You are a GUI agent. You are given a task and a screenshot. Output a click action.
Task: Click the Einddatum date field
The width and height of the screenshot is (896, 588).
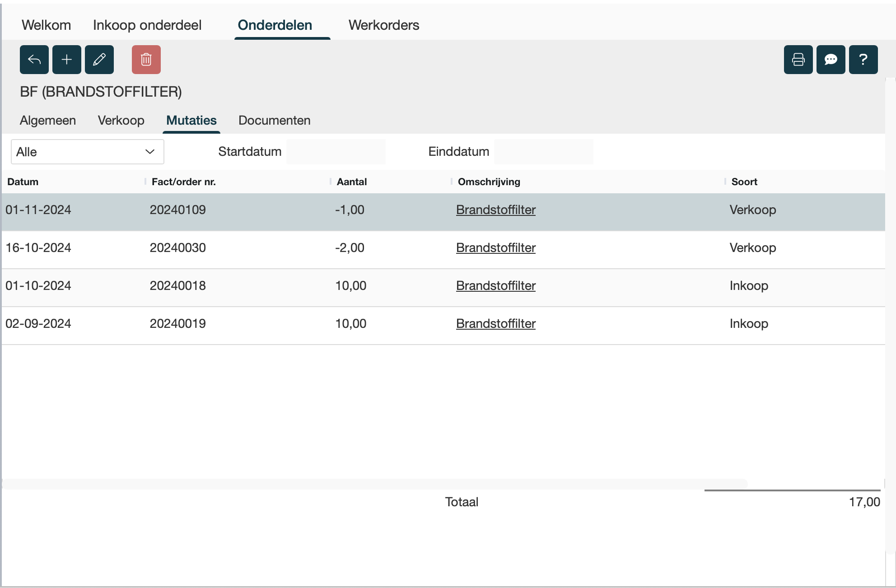click(x=543, y=152)
